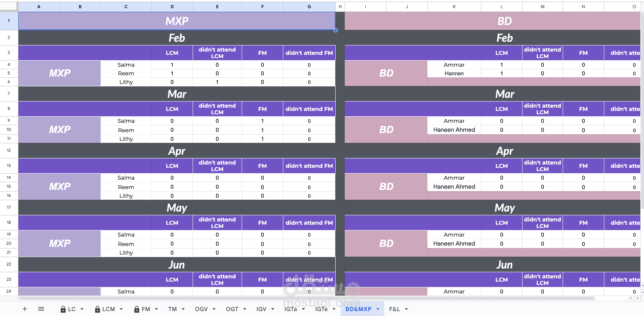Open the OGV tab dropdown arrow
This screenshot has width=644, height=316.
(214, 309)
